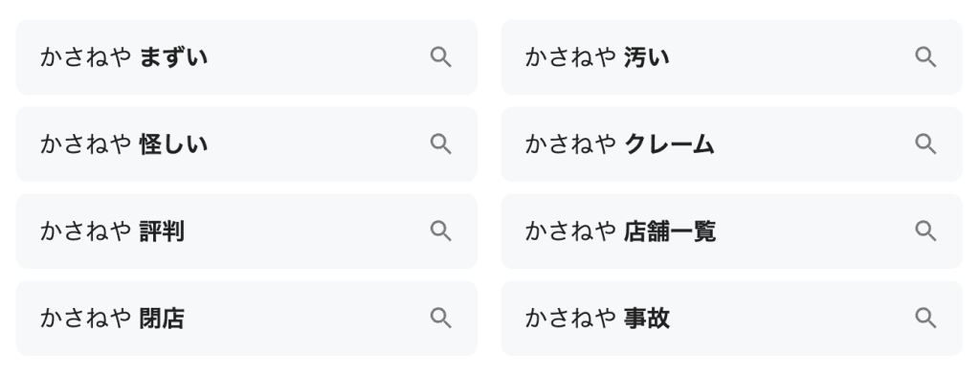Click the bold word まずい in first suggestion
Image resolution: width=980 pixels, height=374 pixels.
pos(174,57)
